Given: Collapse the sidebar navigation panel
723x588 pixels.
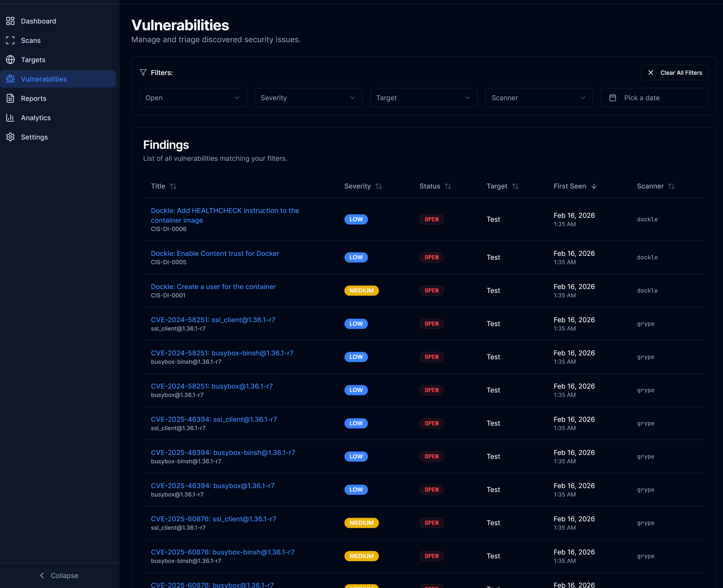Looking at the screenshot, I should point(58,575).
